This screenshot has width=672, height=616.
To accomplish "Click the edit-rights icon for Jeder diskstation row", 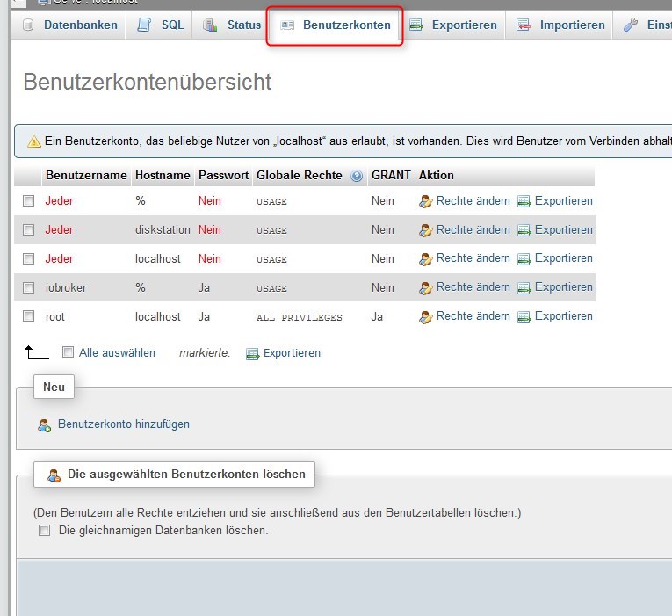I will 425,230.
